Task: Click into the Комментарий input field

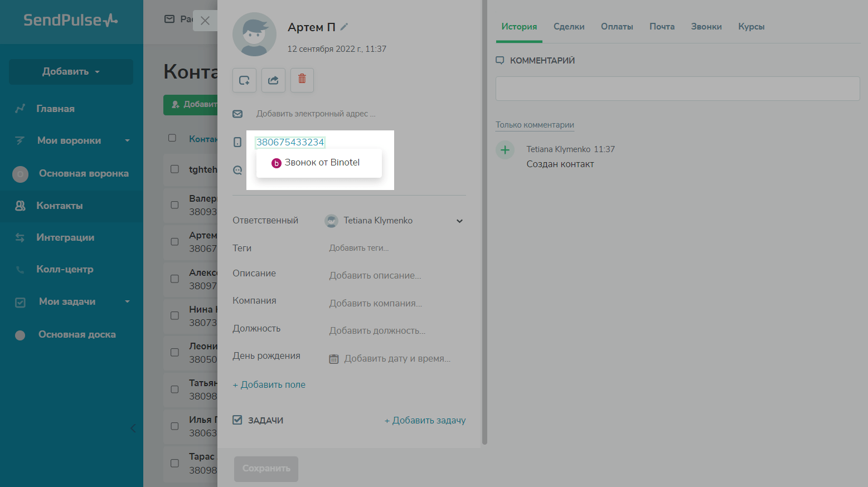Action: click(x=677, y=89)
